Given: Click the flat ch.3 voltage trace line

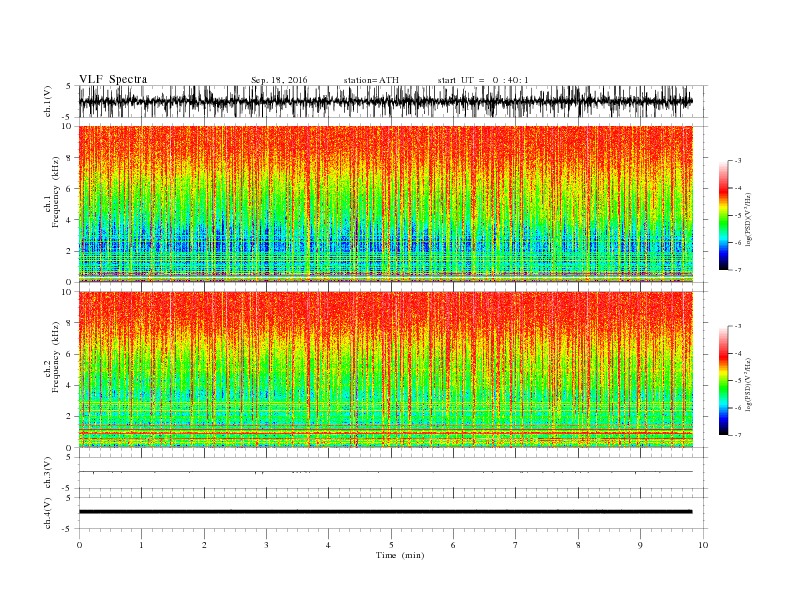Looking at the screenshot, I should click(386, 472).
